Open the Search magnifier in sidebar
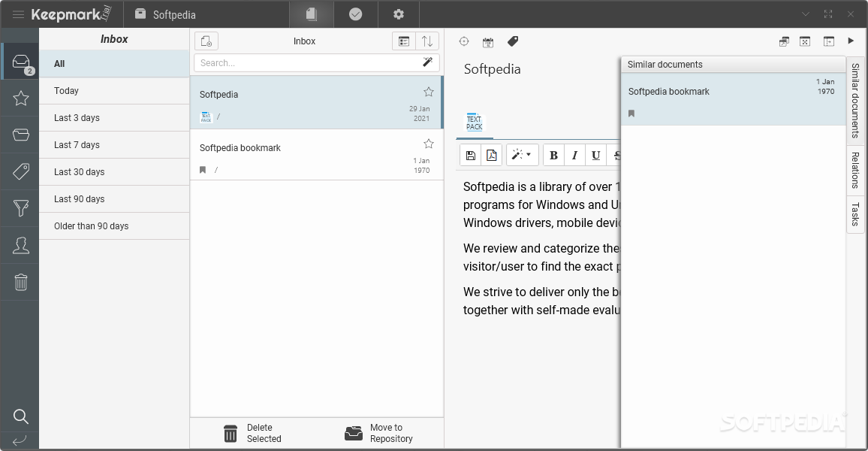Viewport: 868px width, 451px height. pyautogui.click(x=20, y=416)
